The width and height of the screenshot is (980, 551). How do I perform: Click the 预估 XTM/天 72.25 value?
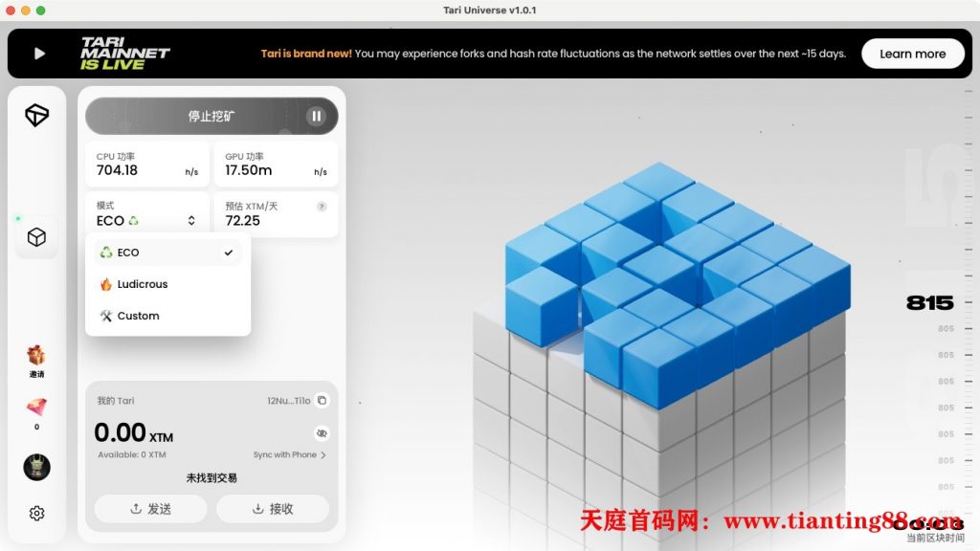[x=242, y=221]
